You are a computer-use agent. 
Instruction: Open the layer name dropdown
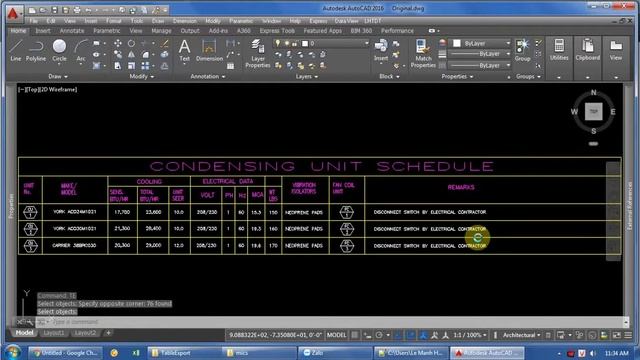pos(321,43)
